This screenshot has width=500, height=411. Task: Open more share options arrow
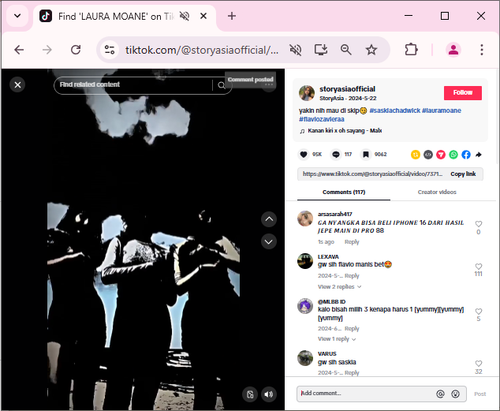pos(479,155)
